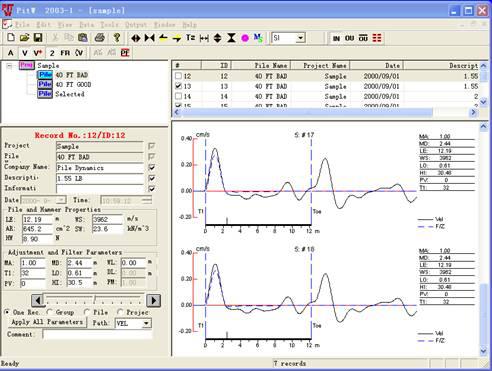Screen dimensions: 492x371
Task: Click the Comment input field
Action: [97, 334]
